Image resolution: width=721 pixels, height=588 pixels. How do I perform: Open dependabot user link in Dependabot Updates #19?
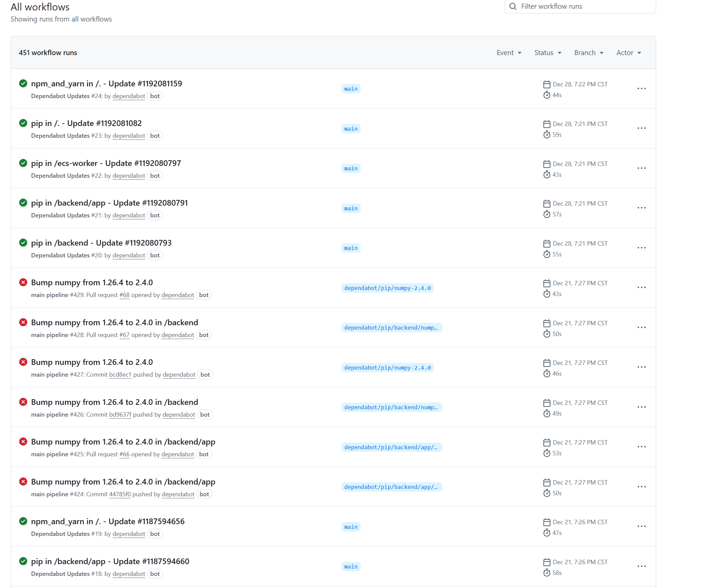(x=128, y=534)
